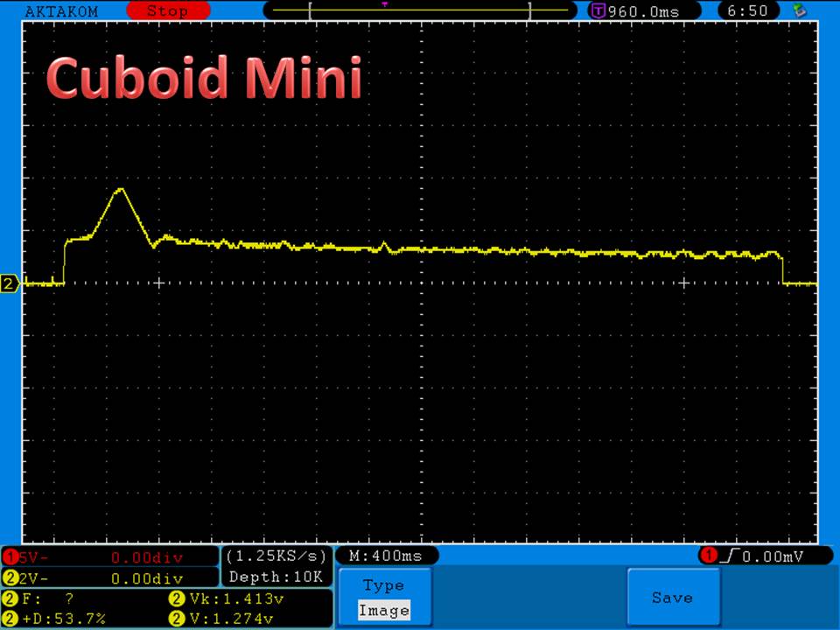Click the AKTAKOM brand label
The image size is (840, 630).
pyautogui.click(x=61, y=10)
